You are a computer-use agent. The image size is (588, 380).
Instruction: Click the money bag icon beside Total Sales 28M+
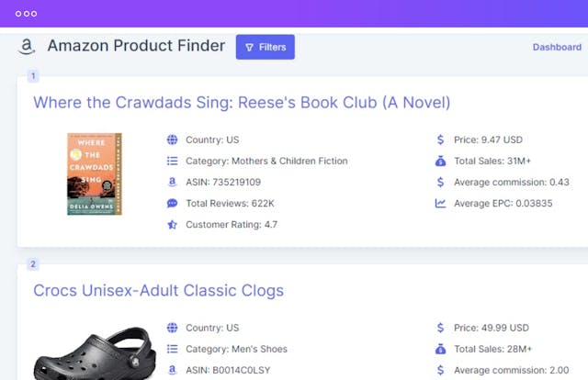click(441, 349)
